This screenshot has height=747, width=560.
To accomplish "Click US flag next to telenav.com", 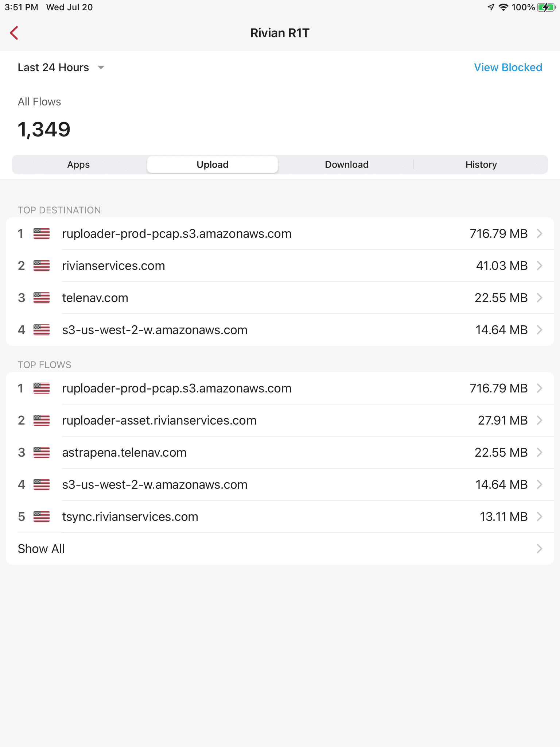I will (42, 298).
